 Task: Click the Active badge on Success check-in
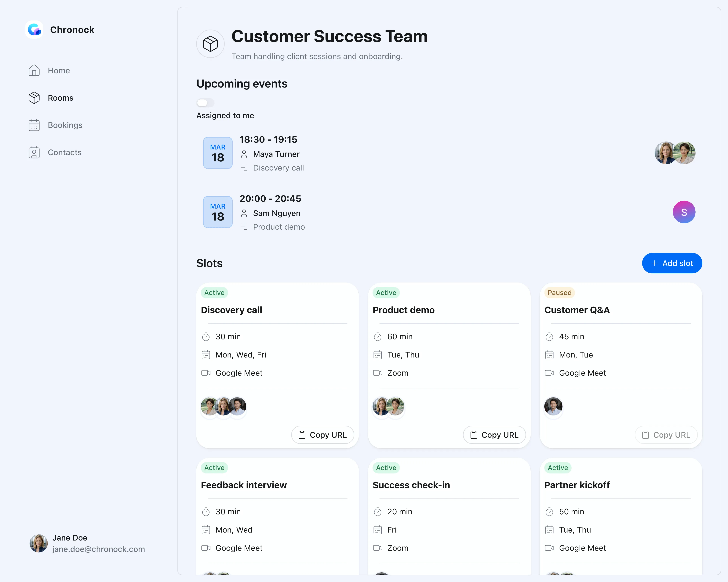pos(386,468)
